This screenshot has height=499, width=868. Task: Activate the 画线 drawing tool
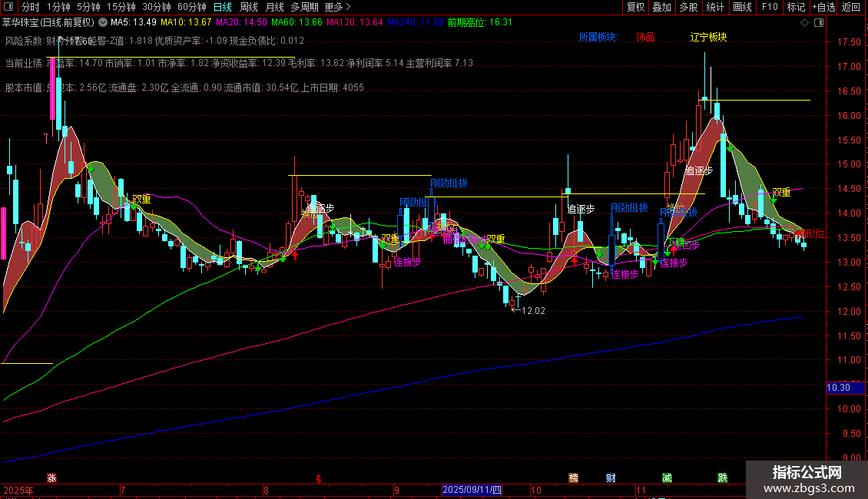point(742,7)
